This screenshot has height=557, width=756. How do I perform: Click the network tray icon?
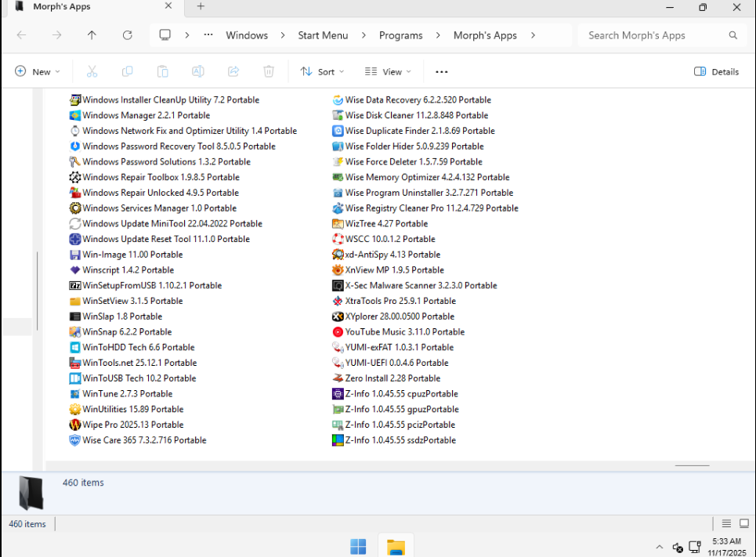pos(695,547)
